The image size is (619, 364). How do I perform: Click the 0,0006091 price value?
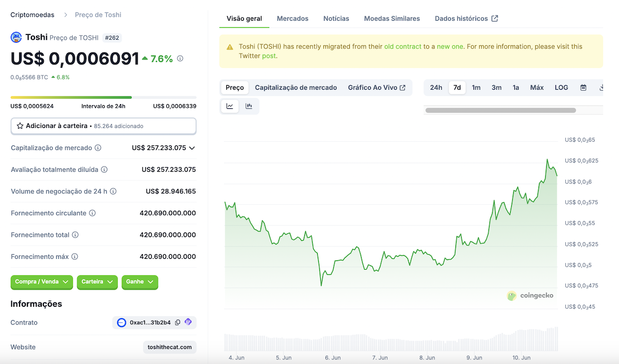(x=94, y=59)
